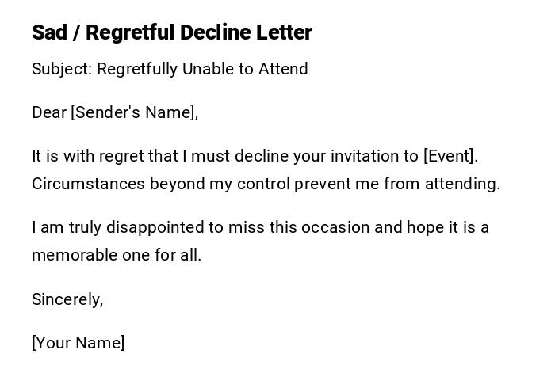555x392 pixels.
Task: Click 'Regretfully Unable to Attend' subject text
Action: click(202, 69)
